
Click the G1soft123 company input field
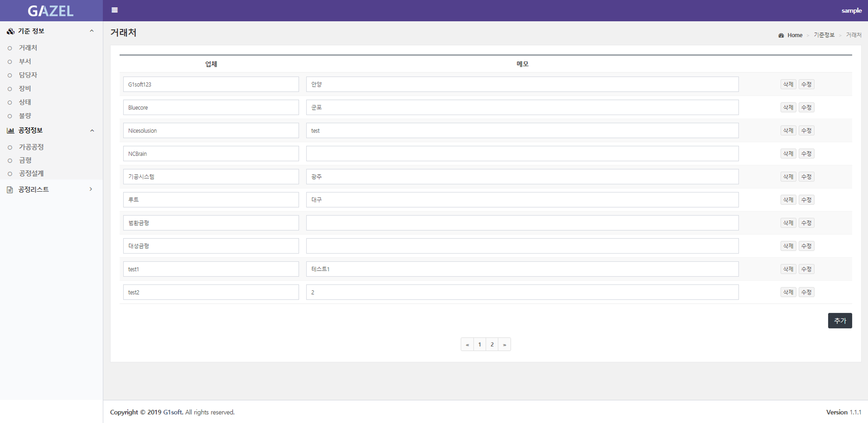(210, 84)
